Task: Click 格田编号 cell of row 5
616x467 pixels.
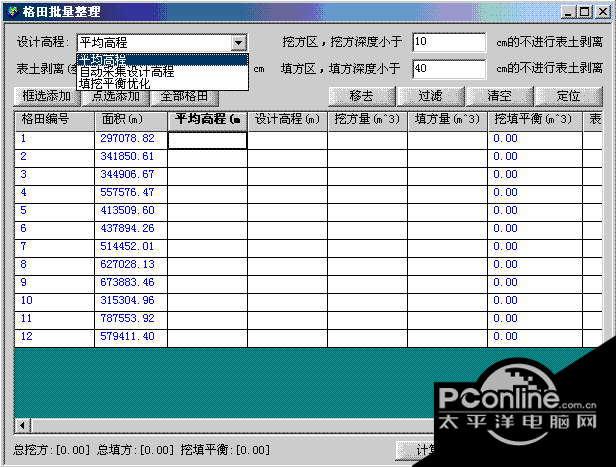Action: pyautogui.click(x=55, y=212)
